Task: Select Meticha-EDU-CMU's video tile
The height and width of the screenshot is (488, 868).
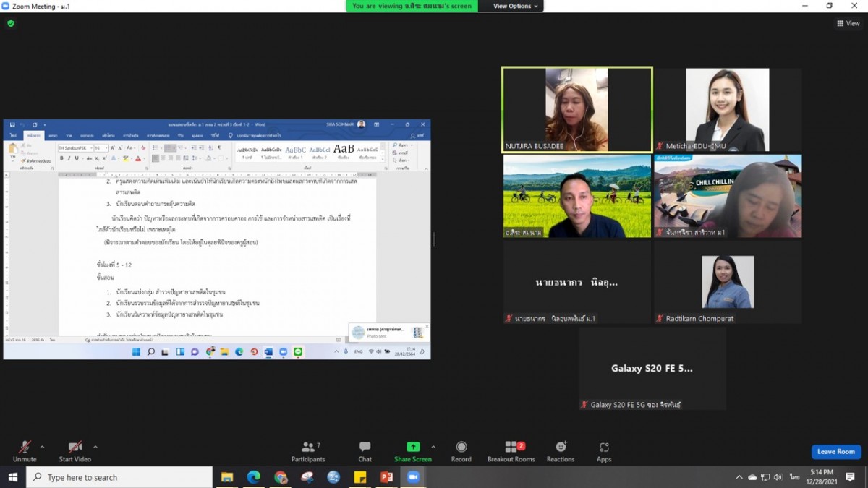Action: [728, 110]
